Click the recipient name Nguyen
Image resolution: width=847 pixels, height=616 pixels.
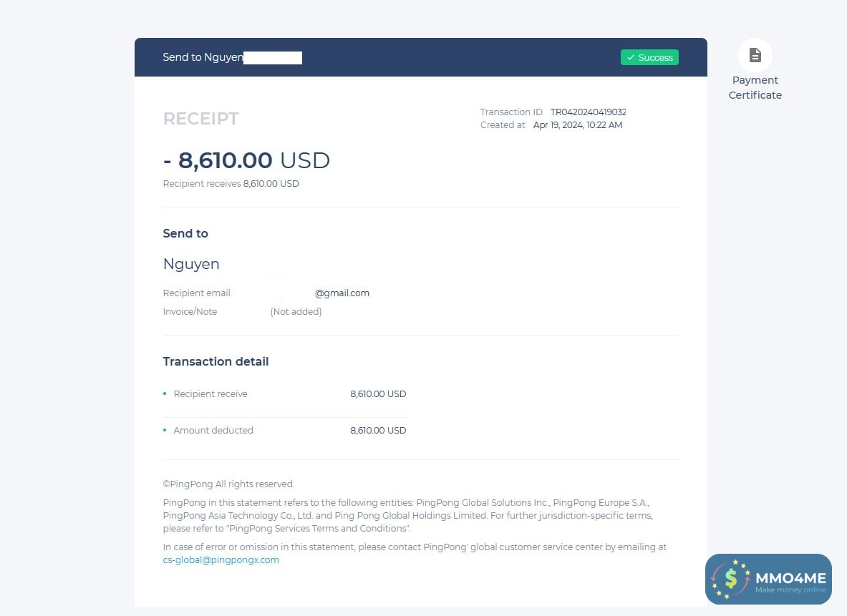tap(191, 264)
